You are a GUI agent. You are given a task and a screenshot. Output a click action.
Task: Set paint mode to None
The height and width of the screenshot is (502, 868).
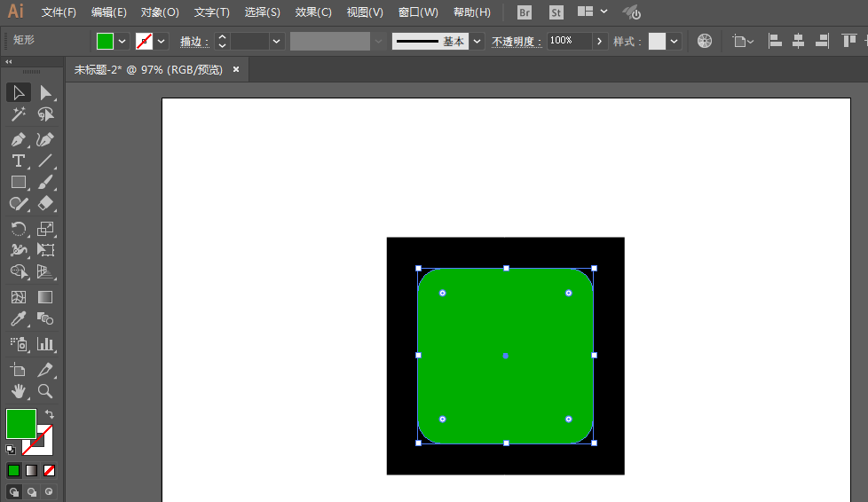point(50,470)
